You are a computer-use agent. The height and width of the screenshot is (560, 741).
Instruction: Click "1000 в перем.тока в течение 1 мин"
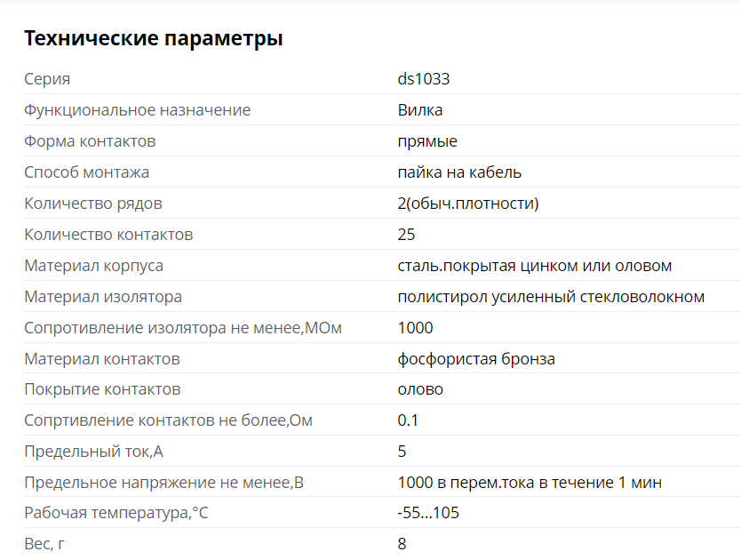[530, 483]
